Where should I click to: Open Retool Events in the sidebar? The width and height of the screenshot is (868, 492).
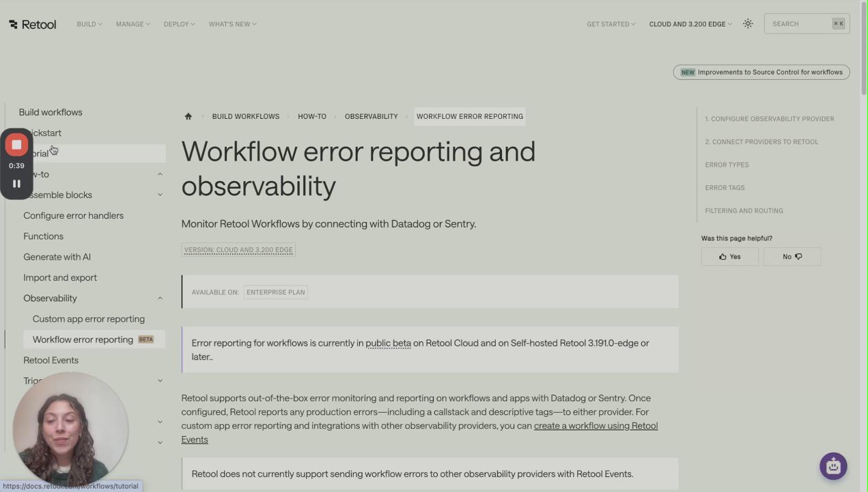51,360
